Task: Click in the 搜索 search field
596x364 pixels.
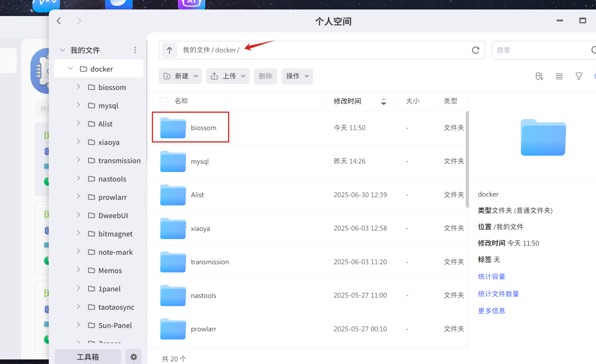Action: click(540, 50)
